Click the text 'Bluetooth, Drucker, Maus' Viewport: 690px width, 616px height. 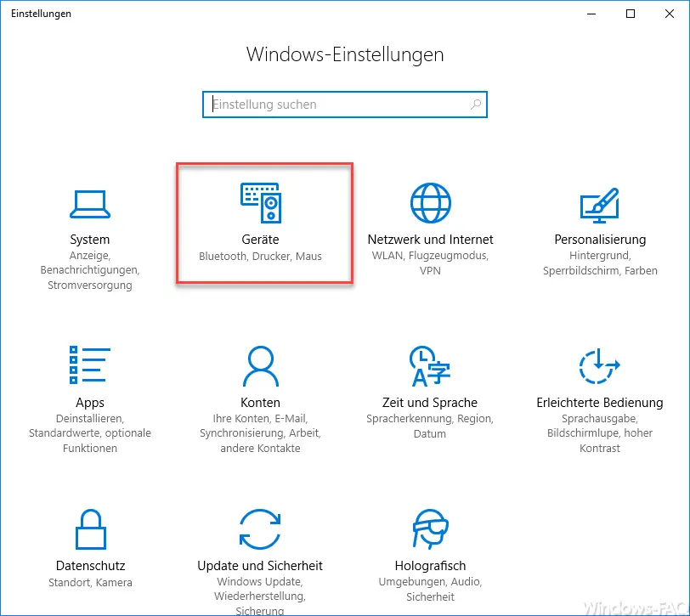click(260, 256)
